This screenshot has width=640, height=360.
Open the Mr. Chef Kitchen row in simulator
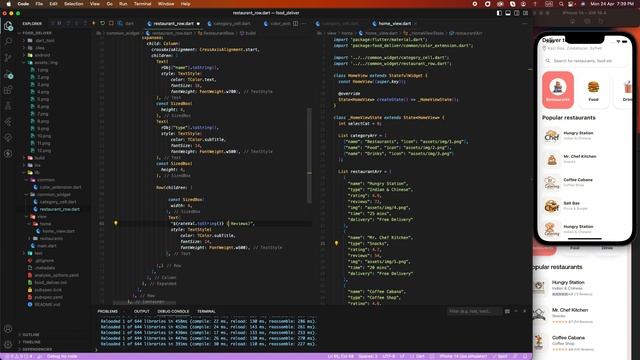tap(584, 159)
